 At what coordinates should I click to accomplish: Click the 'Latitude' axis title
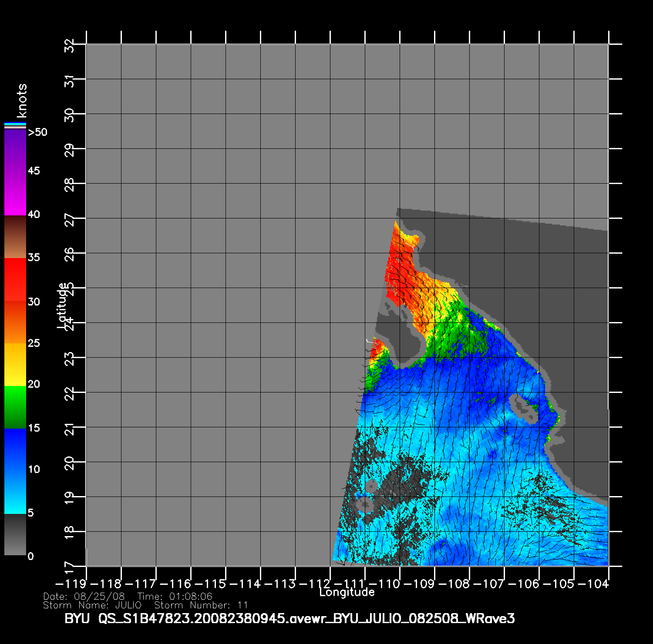coord(63,305)
